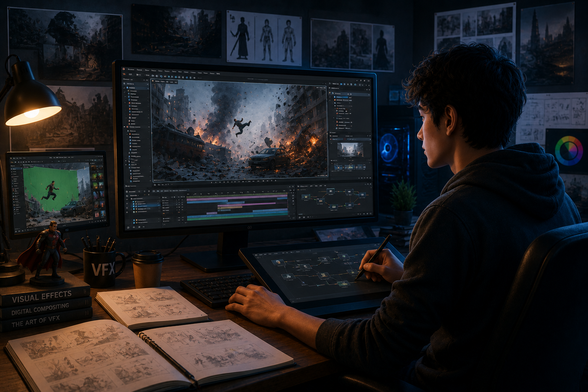Click the orange app logo at main monitor's top-left
Viewport: 588px width, 392px height.
124,69
